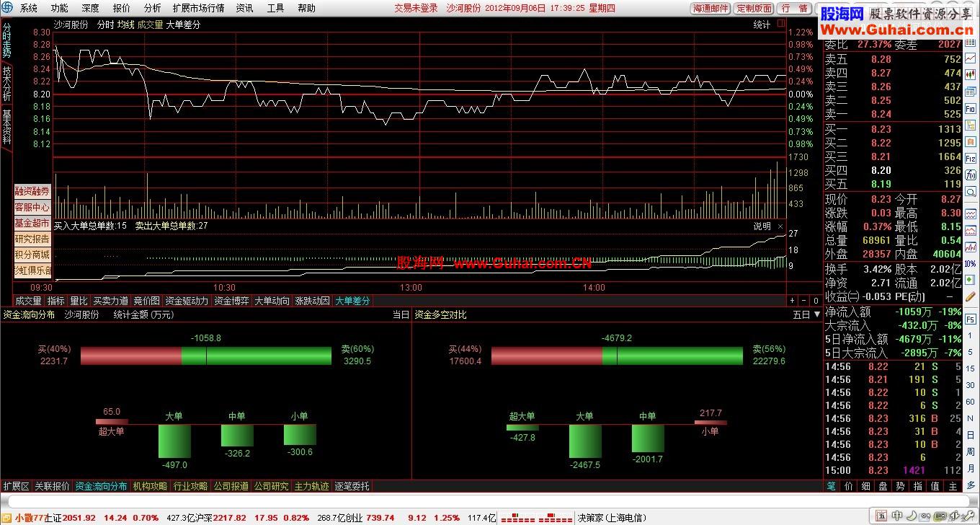This screenshot has width=980, height=525.
Task: Switch to the 成交量 indicator tab
Action: click(x=29, y=301)
